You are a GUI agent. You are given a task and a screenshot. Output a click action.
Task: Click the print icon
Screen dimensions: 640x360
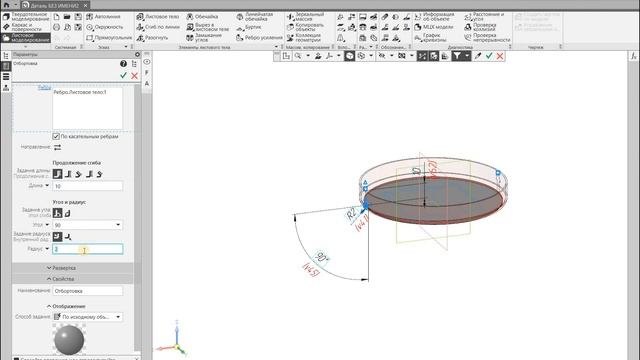(x=57, y=27)
